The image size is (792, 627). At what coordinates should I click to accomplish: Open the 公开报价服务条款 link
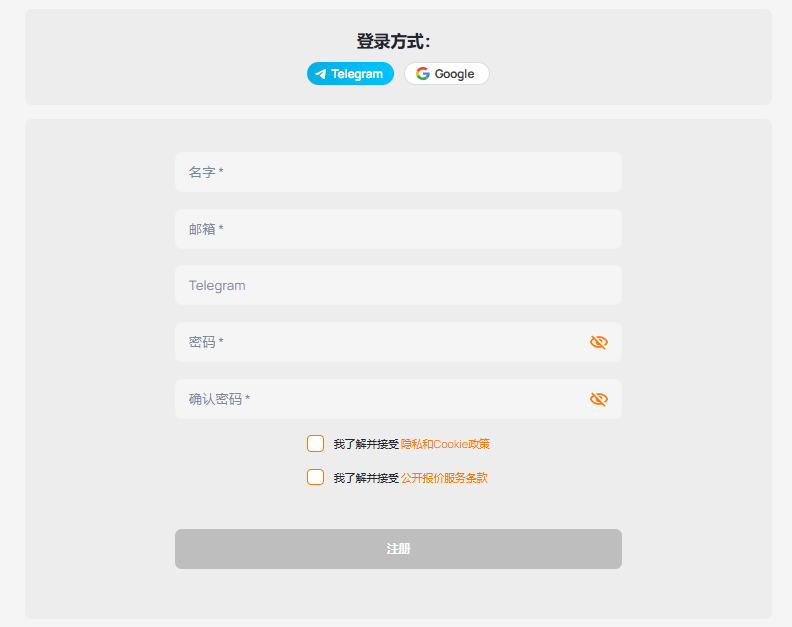pos(444,478)
